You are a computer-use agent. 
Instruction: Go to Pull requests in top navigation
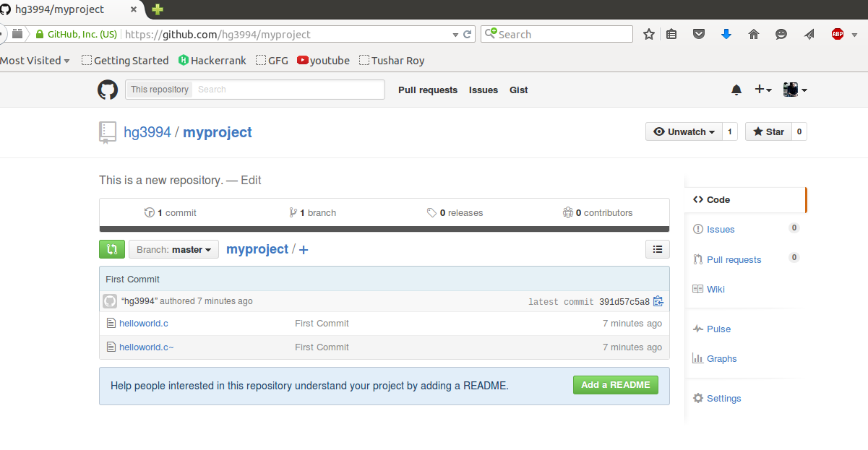(x=428, y=90)
